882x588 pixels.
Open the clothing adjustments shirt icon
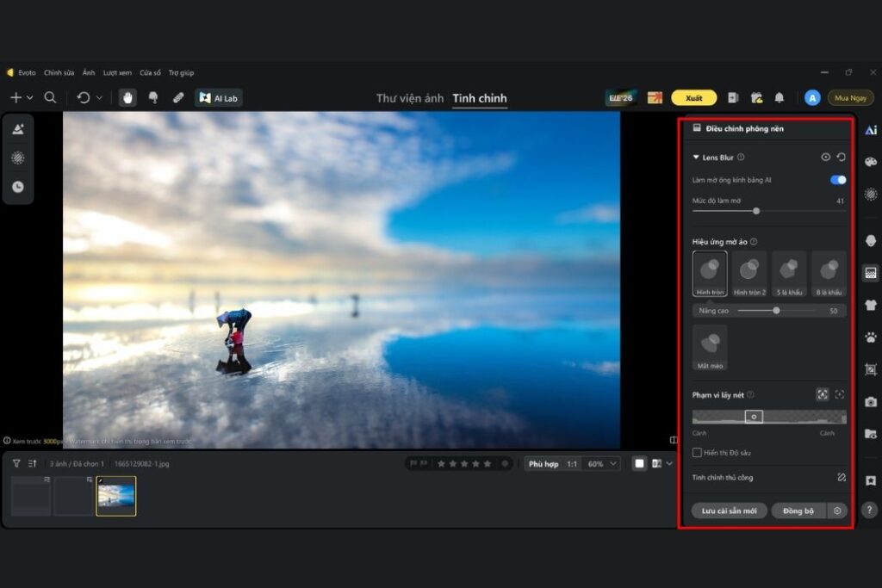(871, 306)
